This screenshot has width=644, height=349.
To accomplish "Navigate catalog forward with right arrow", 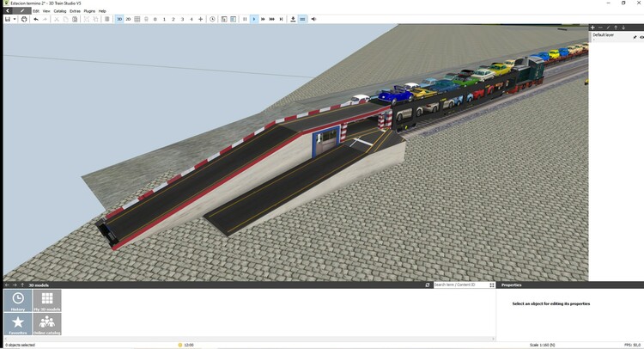I will pos(15,285).
